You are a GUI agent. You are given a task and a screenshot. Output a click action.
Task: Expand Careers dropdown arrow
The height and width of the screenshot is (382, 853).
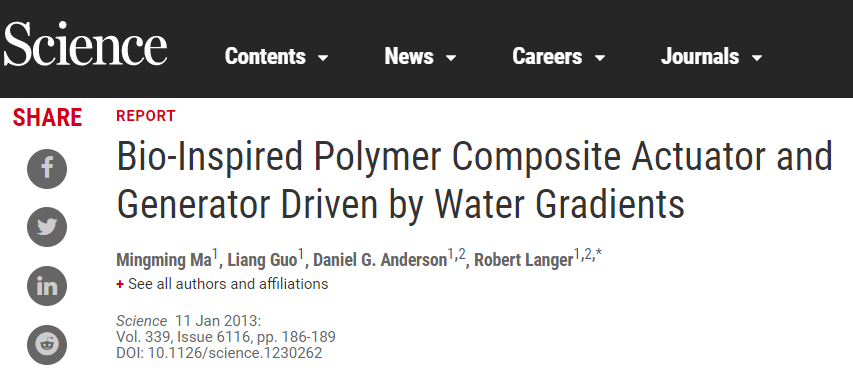click(x=600, y=58)
